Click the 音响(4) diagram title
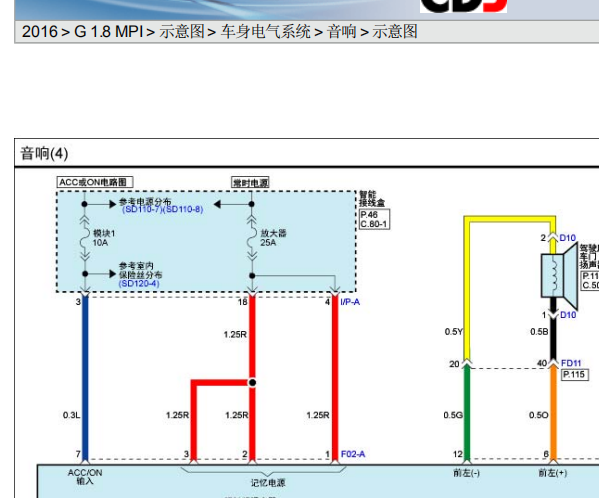The width and height of the screenshot is (599, 498). click(x=44, y=154)
